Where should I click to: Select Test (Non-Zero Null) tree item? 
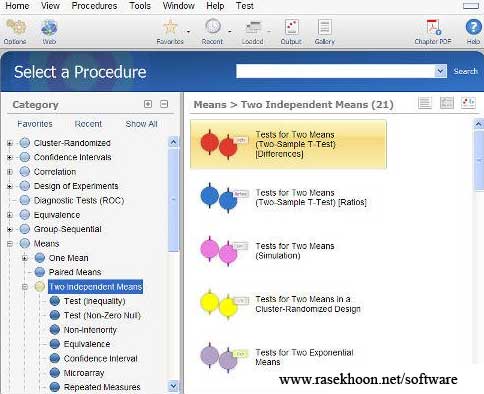pos(102,315)
